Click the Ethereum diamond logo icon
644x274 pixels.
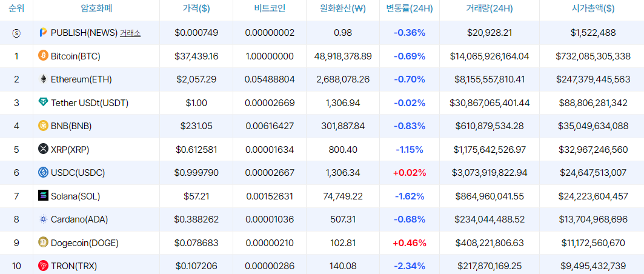click(x=43, y=79)
